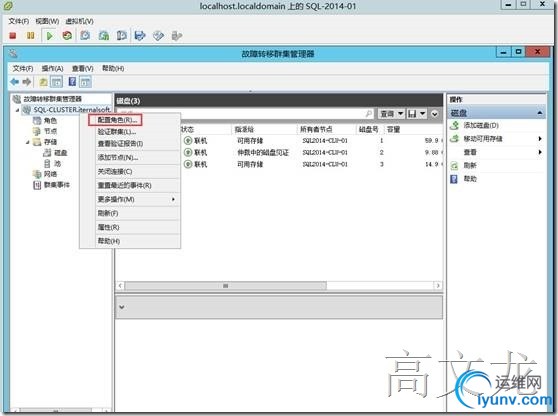Click the blue Help question-mark toolbar icon
This screenshot has height=416, width=558.
[72, 82]
